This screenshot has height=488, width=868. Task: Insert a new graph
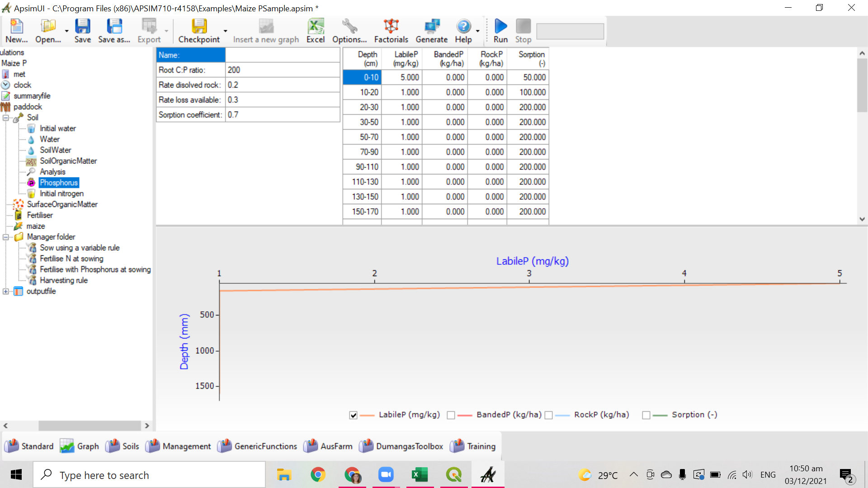(x=266, y=30)
